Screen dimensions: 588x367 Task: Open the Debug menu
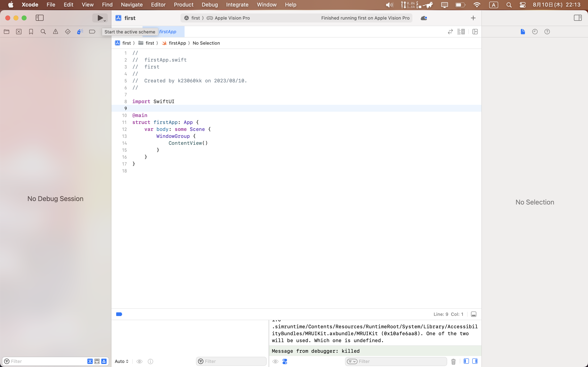(209, 5)
